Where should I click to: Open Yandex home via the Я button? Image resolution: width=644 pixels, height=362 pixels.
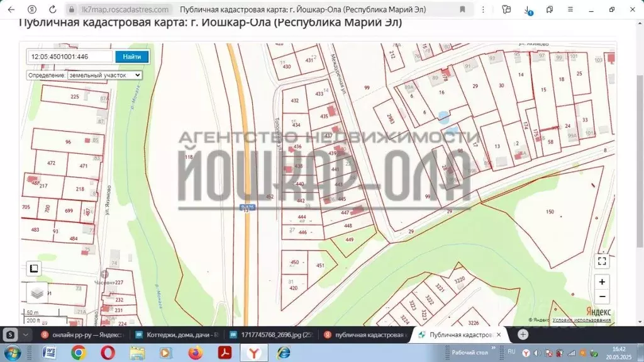pyautogui.click(x=32, y=9)
